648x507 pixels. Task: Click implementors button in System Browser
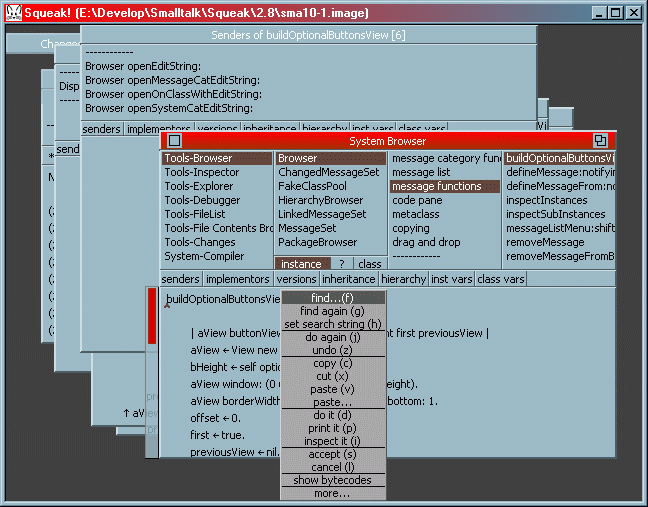click(x=238, y=279)
